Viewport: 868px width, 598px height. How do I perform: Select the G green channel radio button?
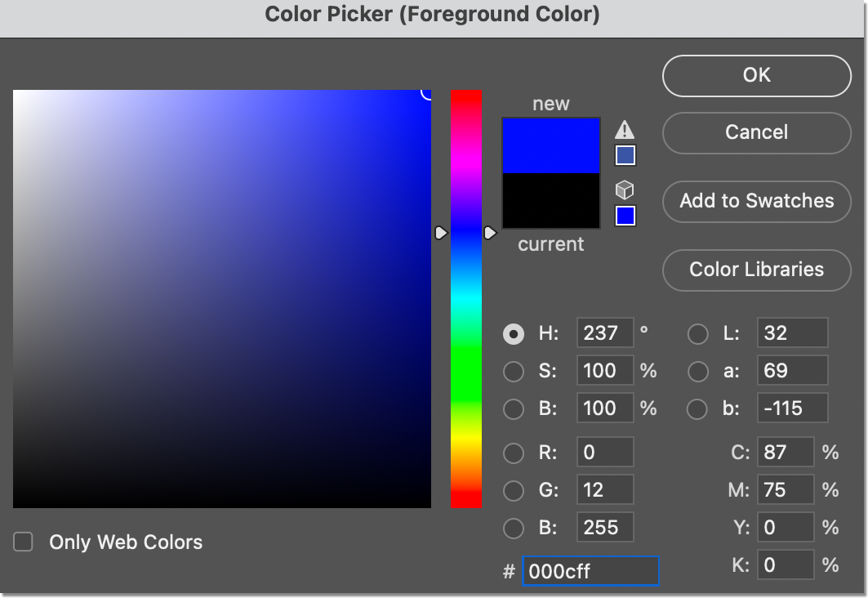pyautogui.click(x=513, y=491)
